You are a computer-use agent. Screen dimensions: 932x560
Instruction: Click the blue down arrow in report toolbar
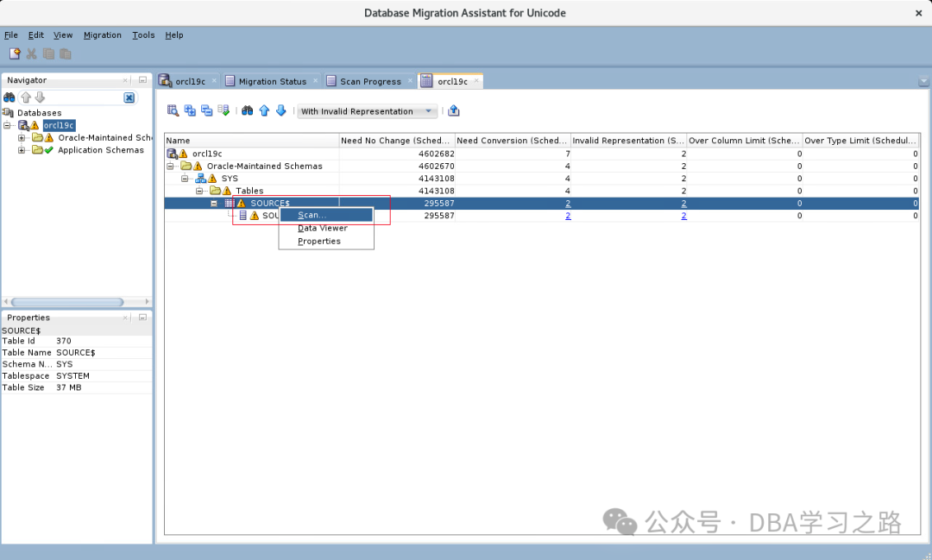pos(281,110)
